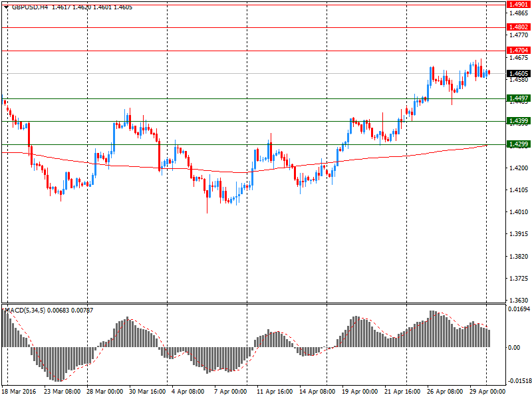Click the 1.4010 price scale value
532x399 pixels.
(x=519, y=212)
